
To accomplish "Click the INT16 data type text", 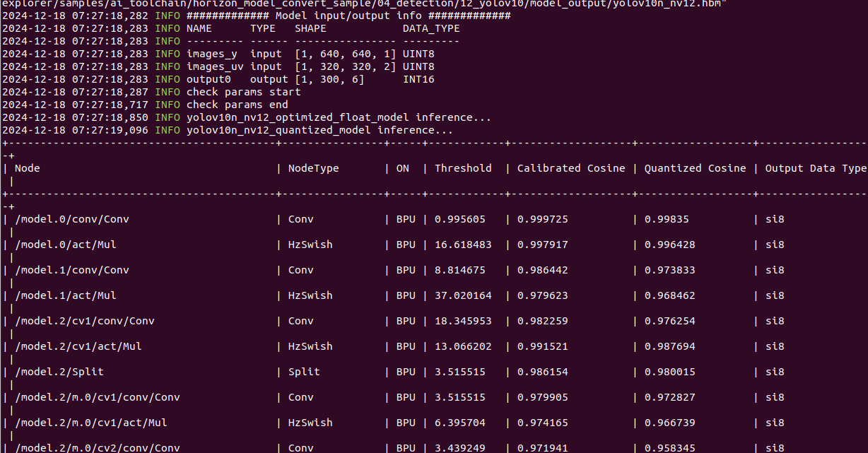I will coord(418,79).
